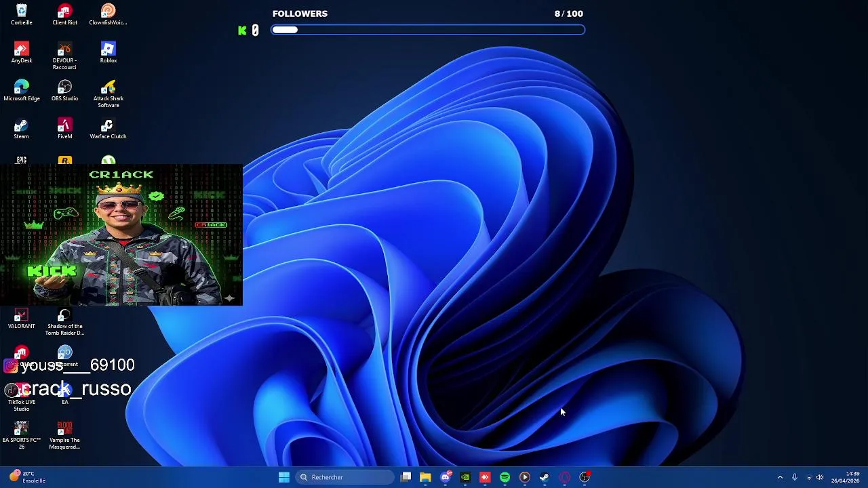868x488 pixels.
Task: Open the Windows Start button
Action: click(x=284, y=477)
